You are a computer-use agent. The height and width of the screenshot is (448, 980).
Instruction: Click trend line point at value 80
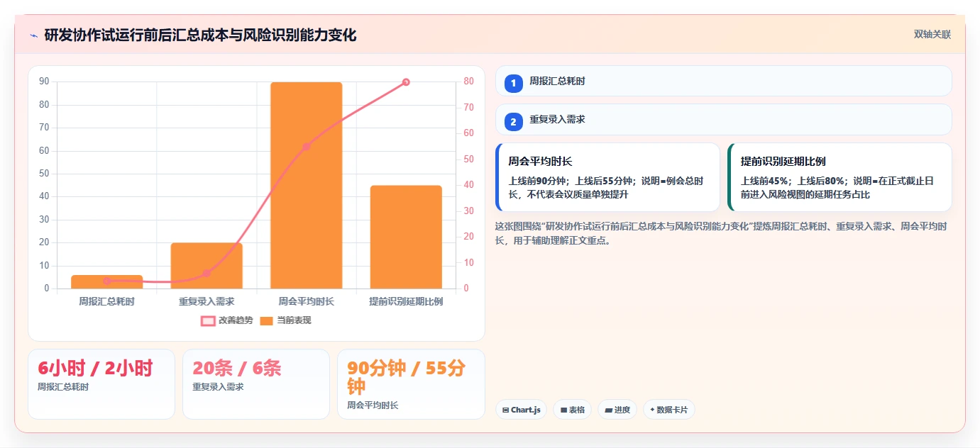406,82
